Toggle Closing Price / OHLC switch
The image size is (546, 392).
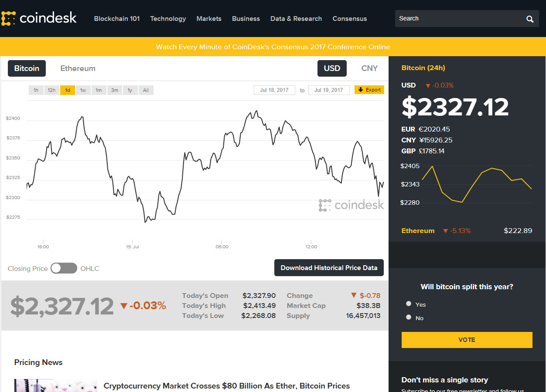(64, 268)
